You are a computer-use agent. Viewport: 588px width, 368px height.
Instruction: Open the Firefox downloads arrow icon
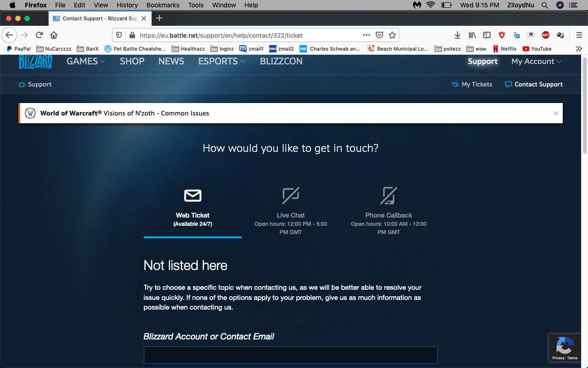click(x=457, y=35)
